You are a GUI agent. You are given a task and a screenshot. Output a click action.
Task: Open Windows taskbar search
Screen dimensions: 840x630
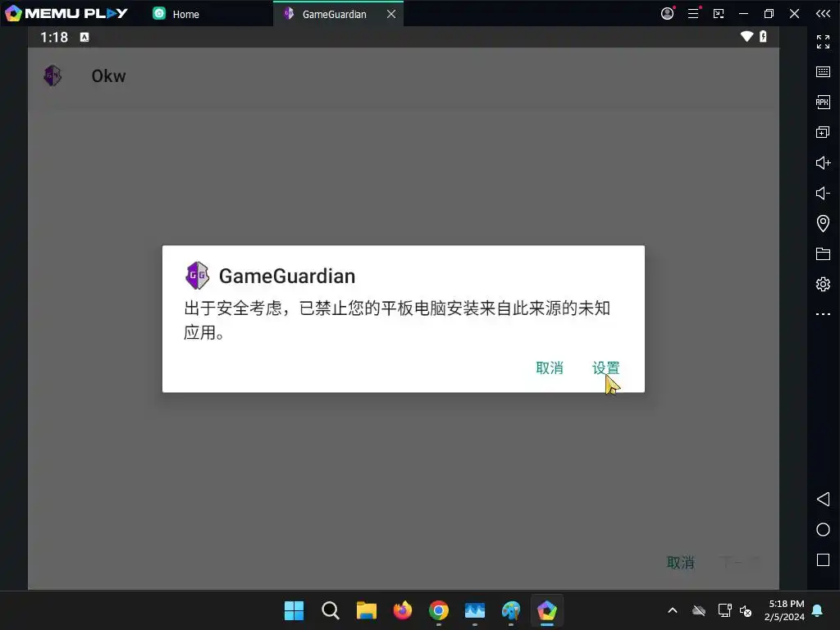tap(330, 610)
